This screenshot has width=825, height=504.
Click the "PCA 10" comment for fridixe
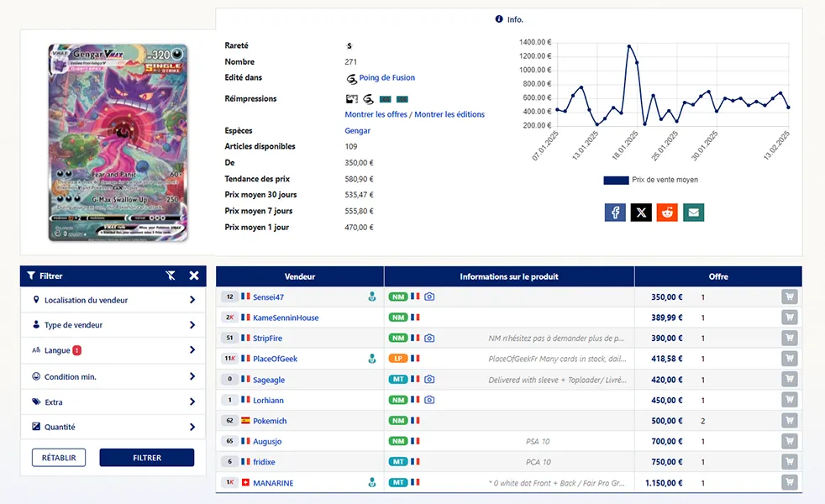coord(538,462)
